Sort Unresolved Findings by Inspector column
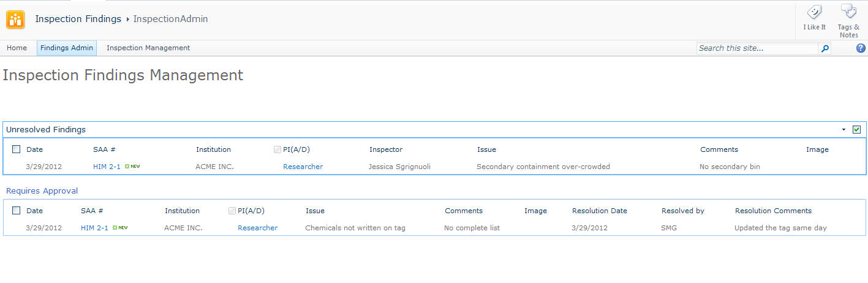 [x=385, y=149]
